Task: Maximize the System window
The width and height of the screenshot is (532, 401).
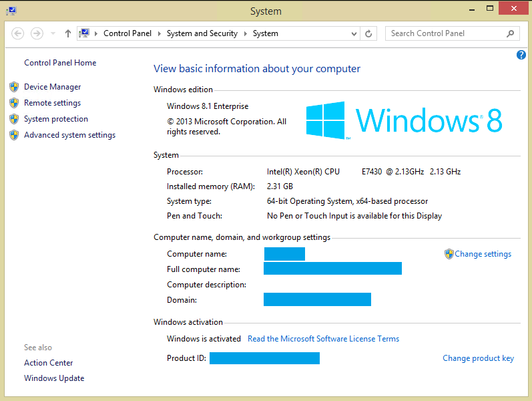Action: pyautogui.click(x=489, y=9)
